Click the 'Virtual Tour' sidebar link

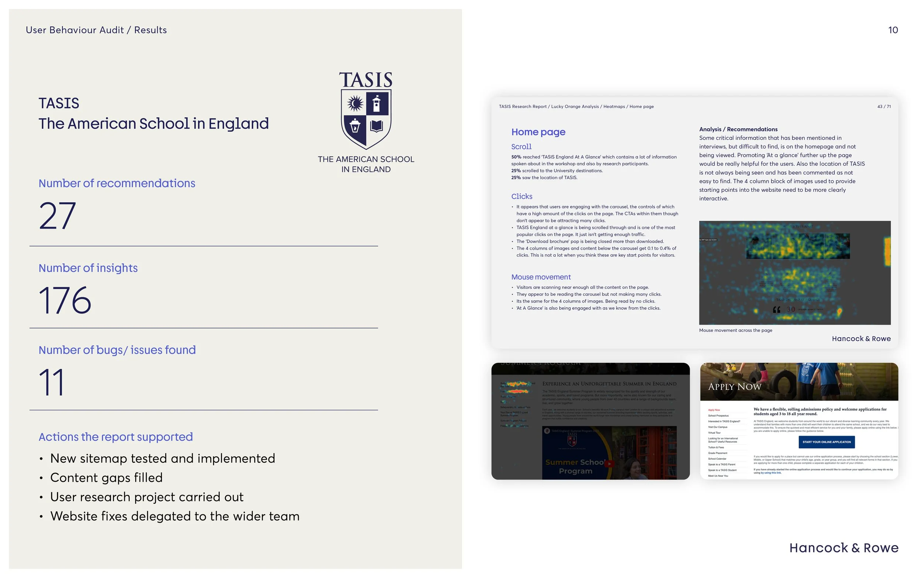coord(714,433)
